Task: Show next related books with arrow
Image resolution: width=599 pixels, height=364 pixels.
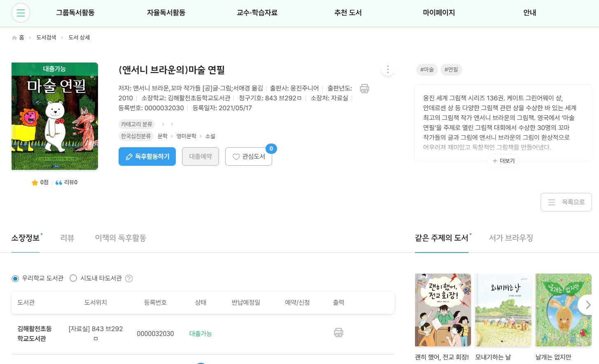Action: 587,305
